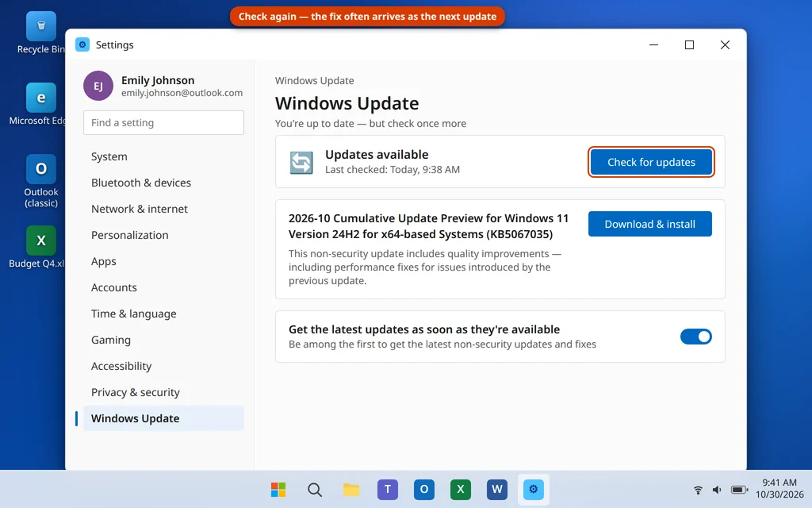Turn off Get the latest updates toggle
Screen dimensions: 812x508
click(696, 337)
